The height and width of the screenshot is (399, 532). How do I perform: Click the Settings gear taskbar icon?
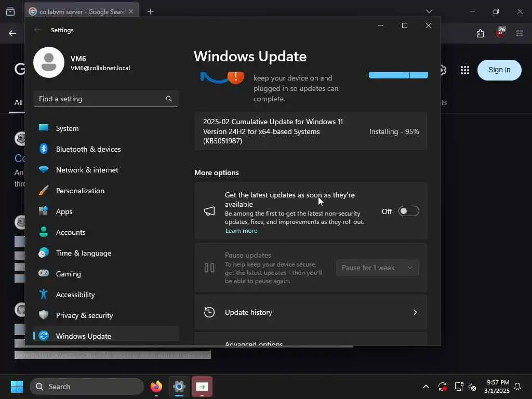pyautogui.click(x=179, y=387)
